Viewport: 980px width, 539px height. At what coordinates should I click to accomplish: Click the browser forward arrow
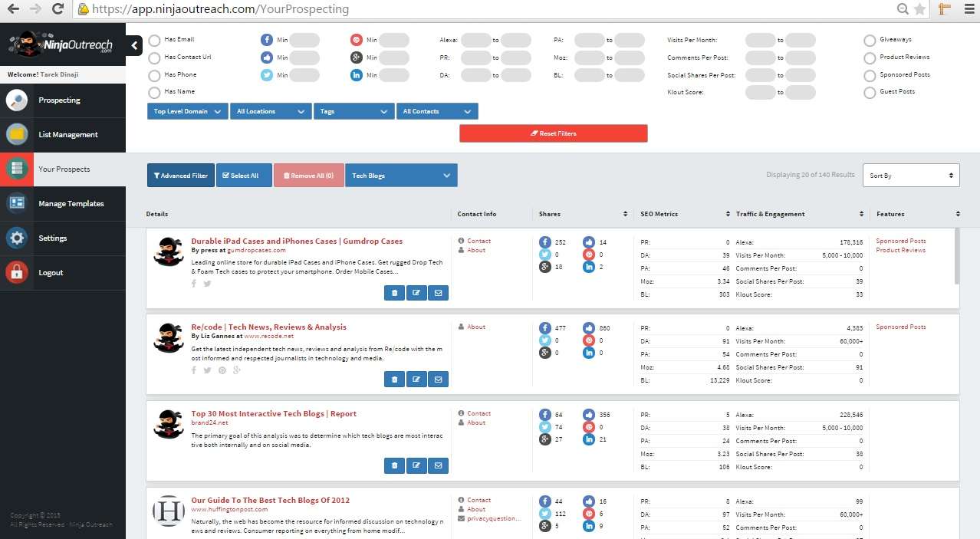click(35, 9)
